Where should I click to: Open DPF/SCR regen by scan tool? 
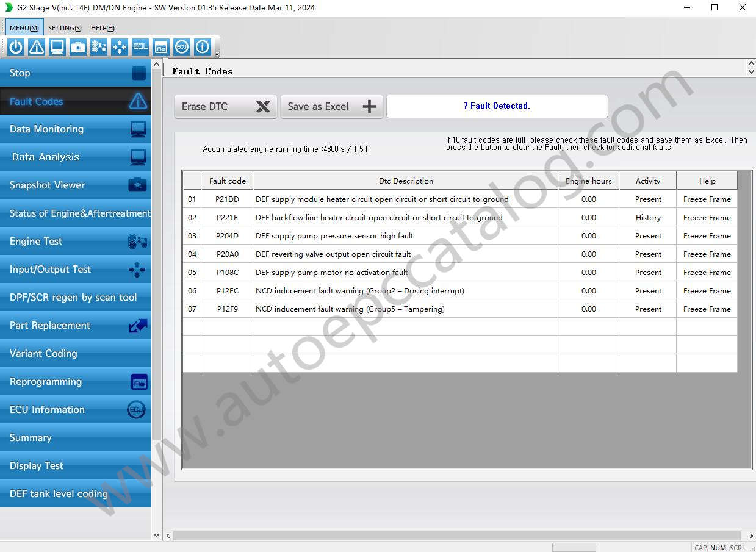click(x=76, y=298)
